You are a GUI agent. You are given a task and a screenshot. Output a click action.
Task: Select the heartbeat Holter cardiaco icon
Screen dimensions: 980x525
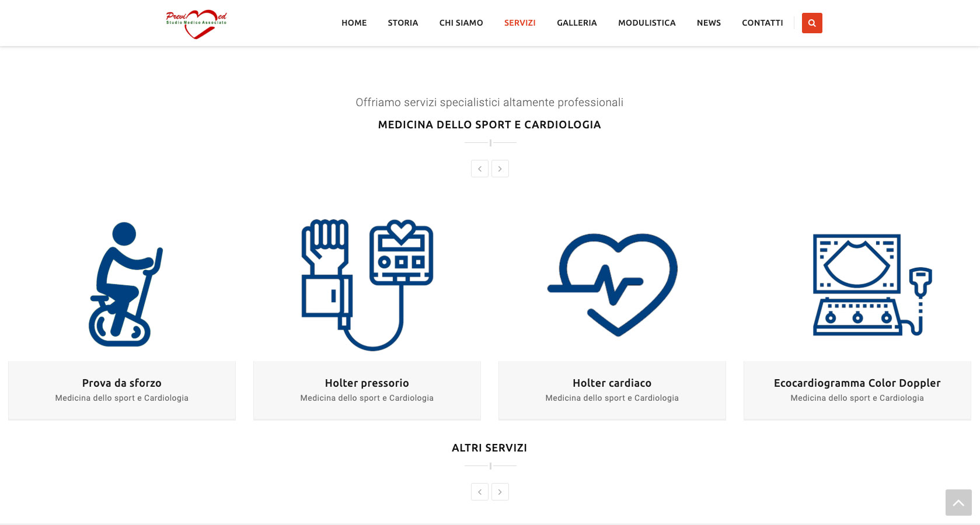coord(612,285)
